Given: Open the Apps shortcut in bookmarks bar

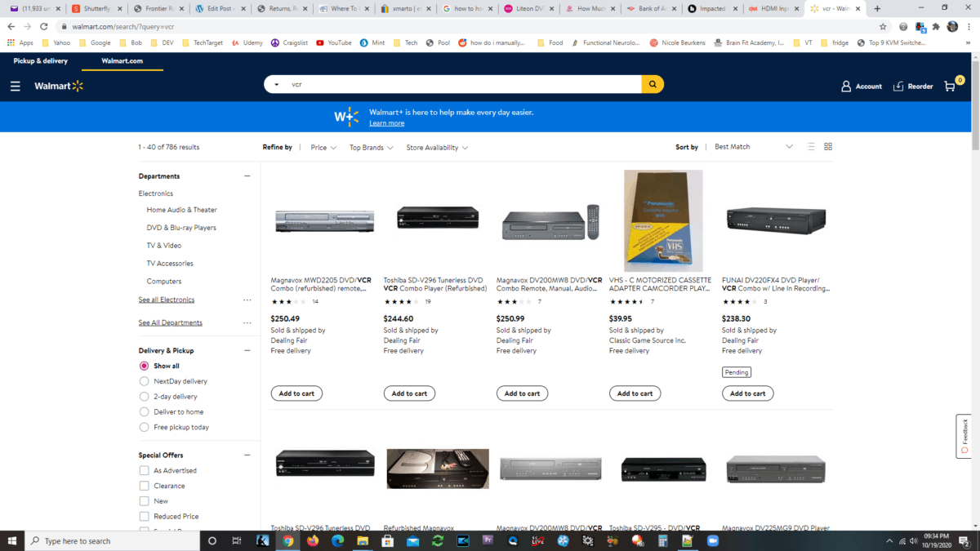Looking at the screenshot, I should 20,42.
